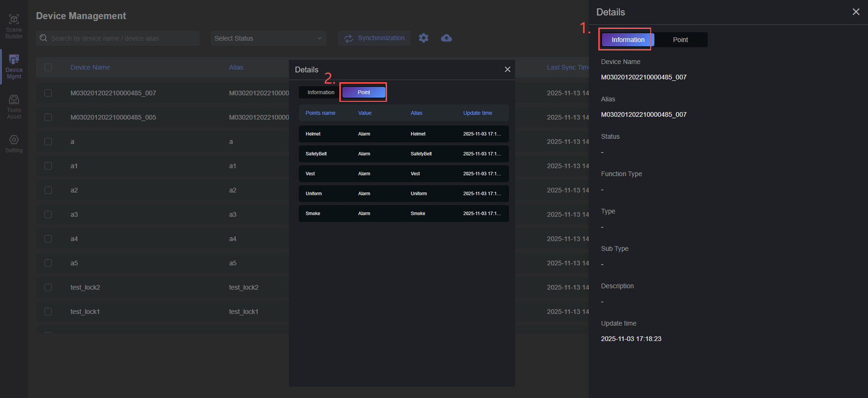Image resolution: width=868 pixels, height=398 pixels.
Task: Expand the Select Status dropdown
Action: [268, 38]
